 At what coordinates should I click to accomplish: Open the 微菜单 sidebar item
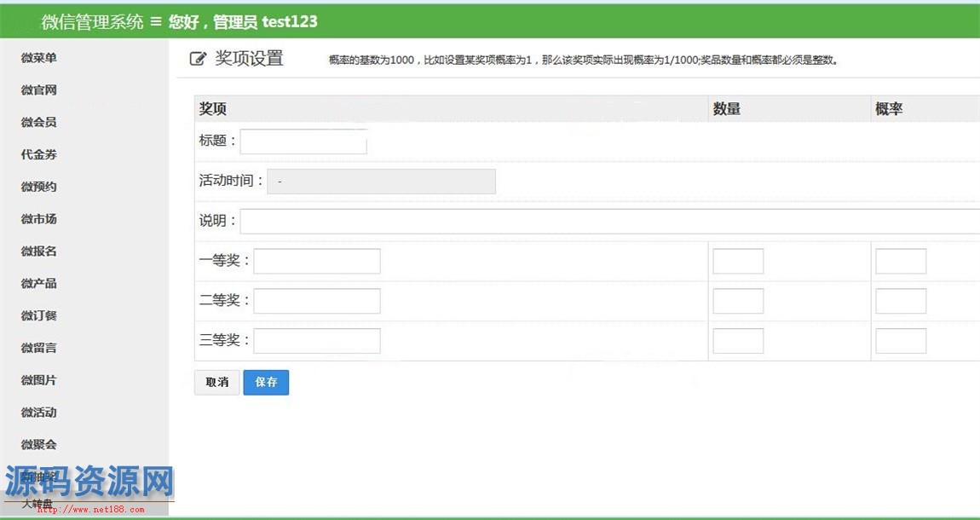(x=39, y=58)
